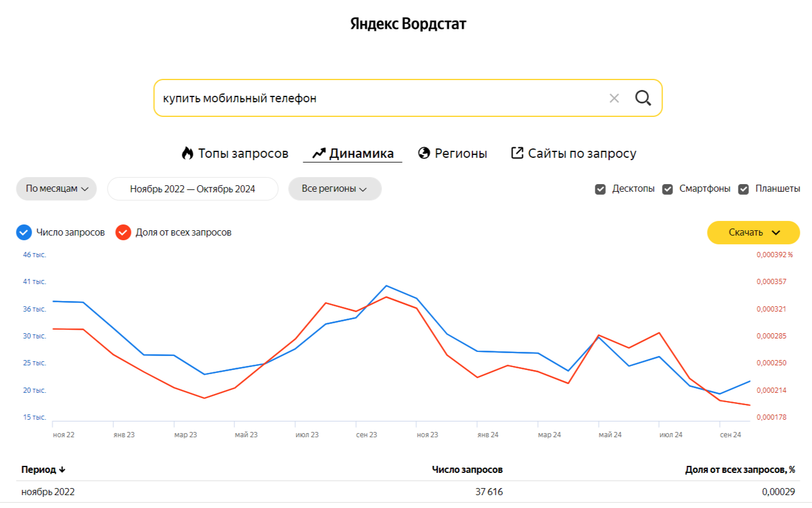Click the magnifying glass search icon
812x508 pixels.
pyautogui.click(x=643, y=98)
